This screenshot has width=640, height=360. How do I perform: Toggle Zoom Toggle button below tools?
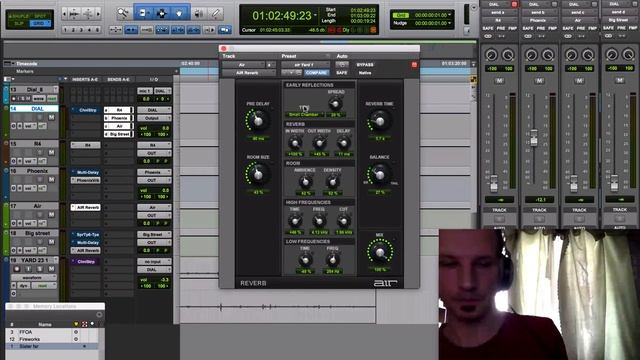(x=116, y=30)
